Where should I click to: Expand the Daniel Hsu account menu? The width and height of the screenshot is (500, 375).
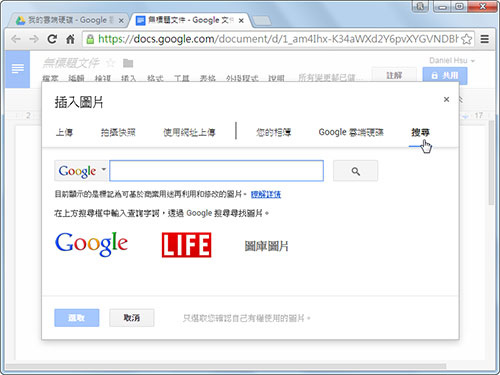pyautogui.click(x=452, y=61)
